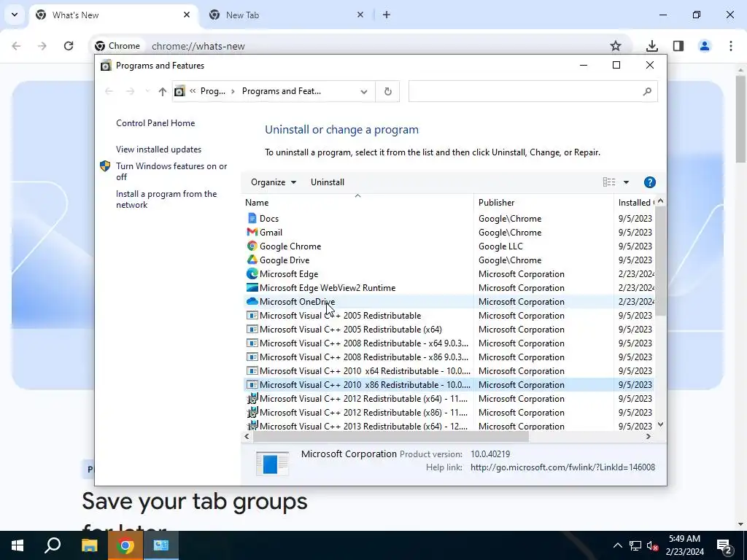Click the Google Chrome icon in program list
This screenshot has height=560, width=747.
coord(252,246)
